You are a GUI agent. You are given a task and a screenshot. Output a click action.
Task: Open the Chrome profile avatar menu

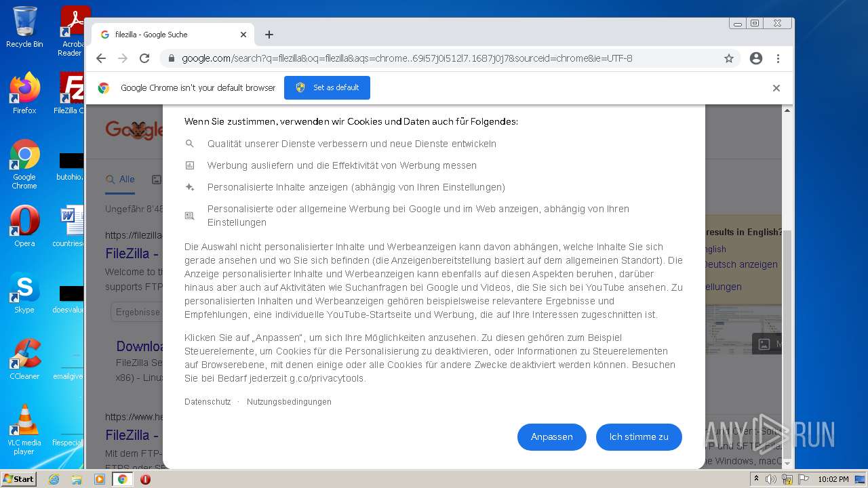(x=756, y=58)
